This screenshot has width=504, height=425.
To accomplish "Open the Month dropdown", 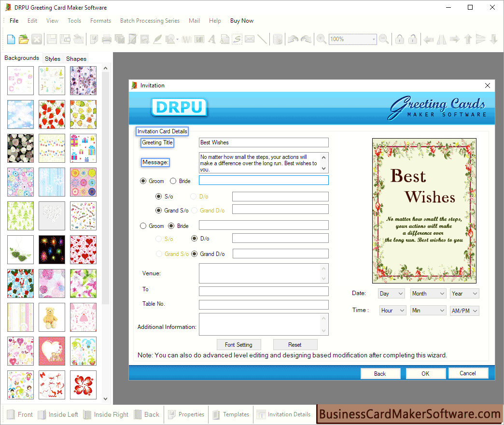I will 429,294.
